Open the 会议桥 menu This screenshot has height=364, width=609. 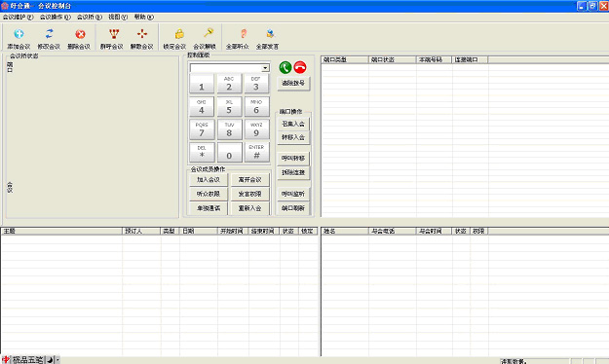tap(90, 18)
